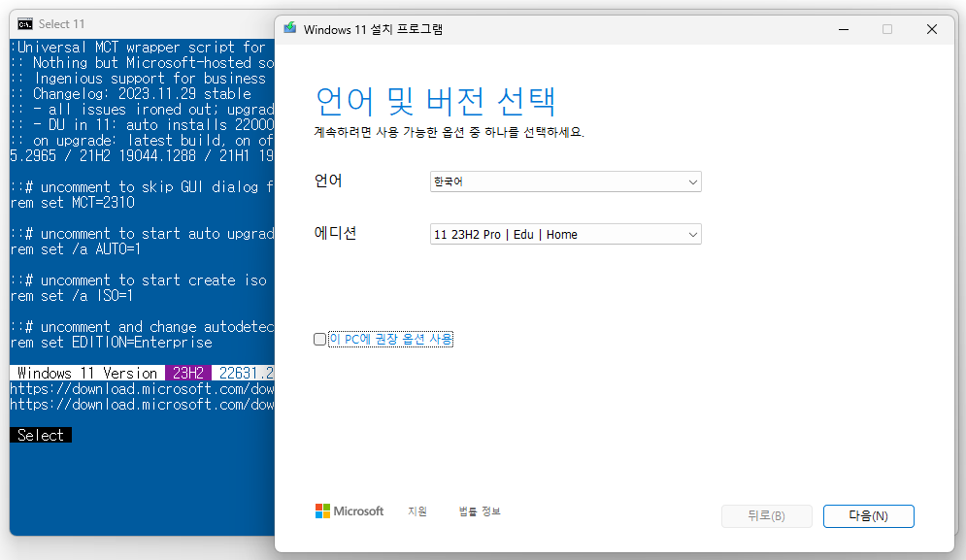
Task: Click the 'Universal MCT wrapper script' console line
Action: click(142, 48)
